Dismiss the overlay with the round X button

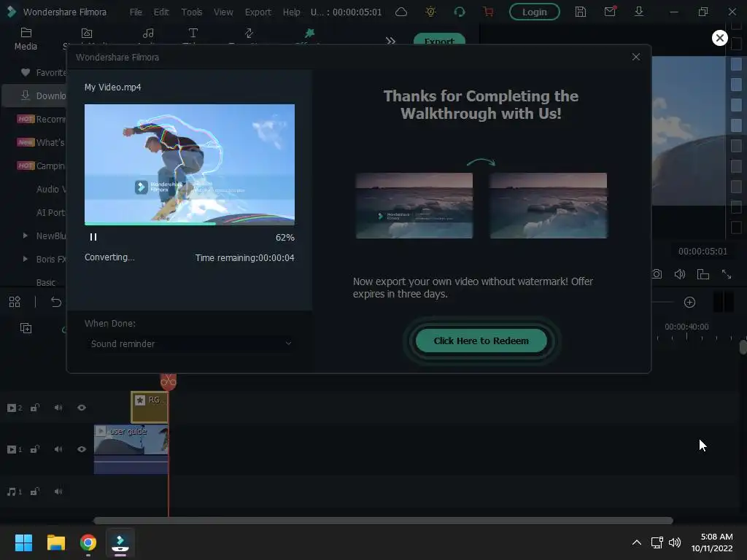pos(720,38)
